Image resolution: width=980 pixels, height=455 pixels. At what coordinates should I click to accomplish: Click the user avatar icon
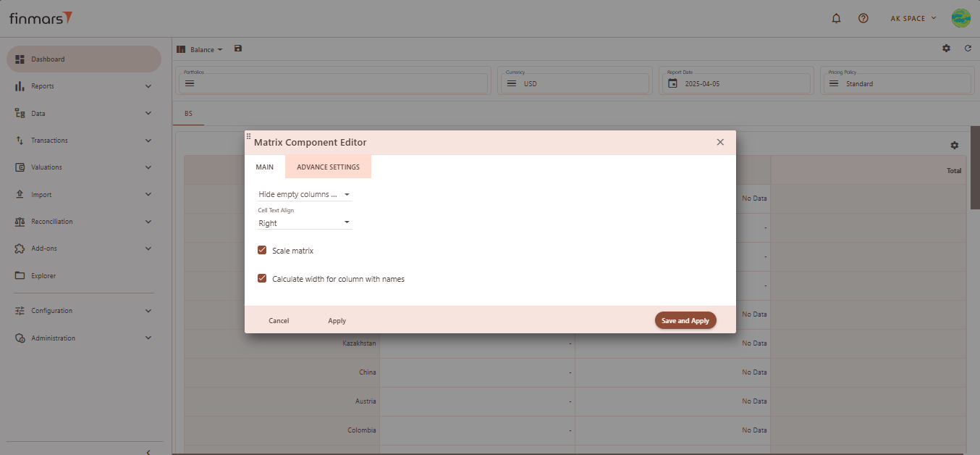coord(960,18)
